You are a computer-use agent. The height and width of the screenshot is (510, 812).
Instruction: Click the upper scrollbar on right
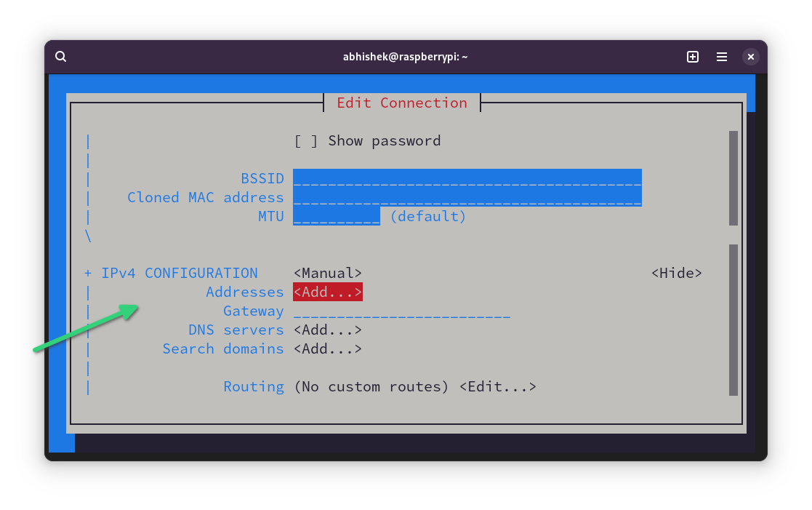click(733, 178)
